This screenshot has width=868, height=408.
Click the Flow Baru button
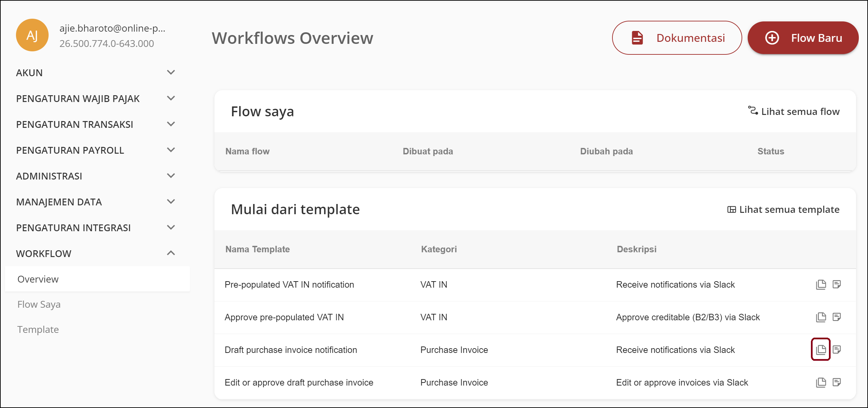803,38
